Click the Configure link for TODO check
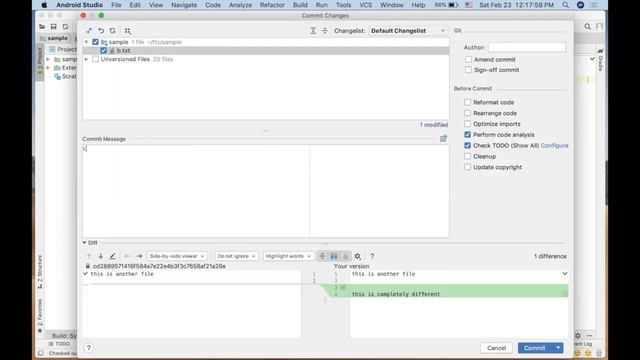 coord(554,145)
